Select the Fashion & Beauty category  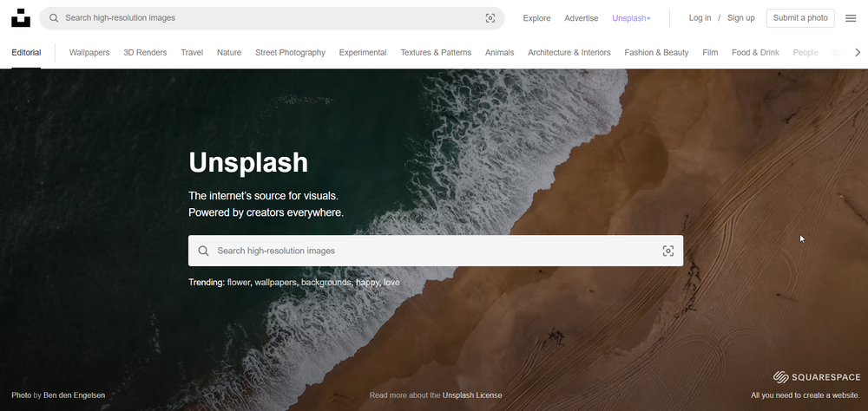pyautogui.click(x=656, y=53)
